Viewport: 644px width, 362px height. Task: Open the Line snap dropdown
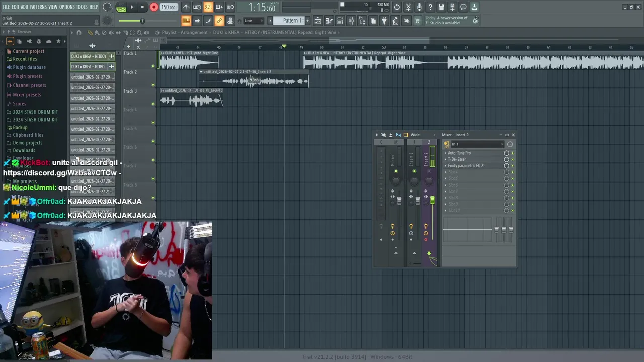[x=254, y=21]
